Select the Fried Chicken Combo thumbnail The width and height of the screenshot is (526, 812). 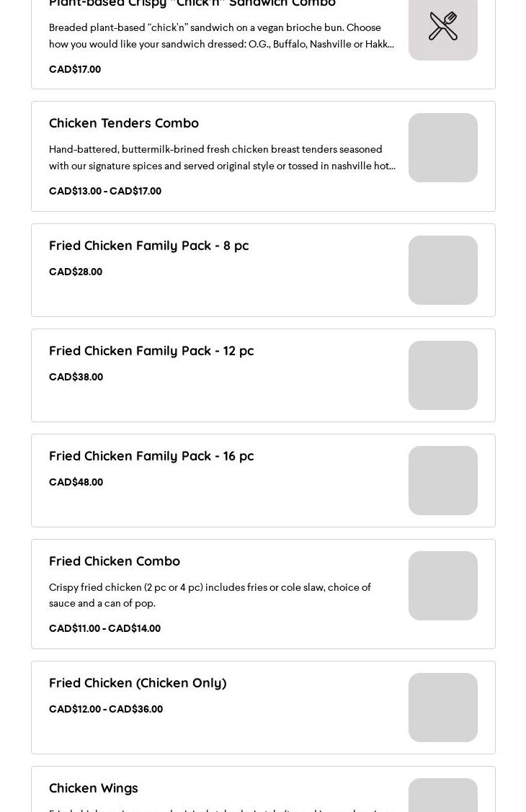tap(442, 586)
